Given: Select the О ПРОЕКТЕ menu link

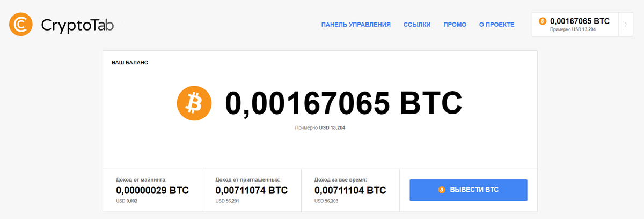Looking at the screenshot, I should [496, 25].
